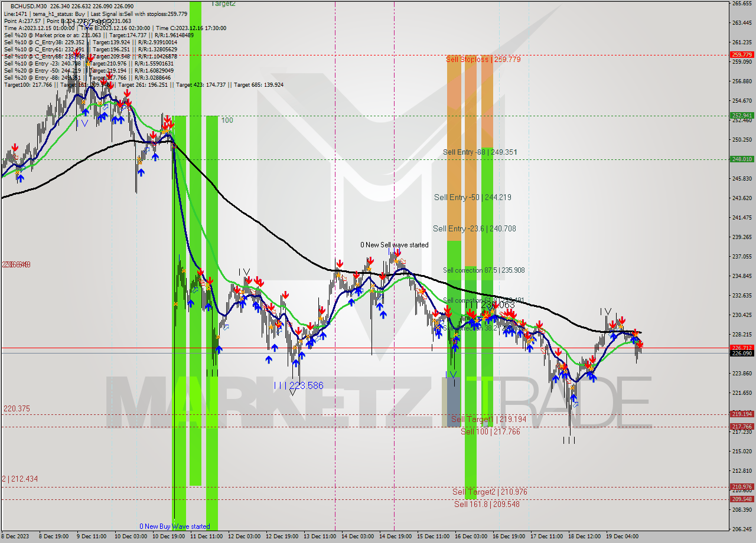Screen dimensions: 756x543
Task: Select the 234.845 price axis value
Action: pos(742,276)
